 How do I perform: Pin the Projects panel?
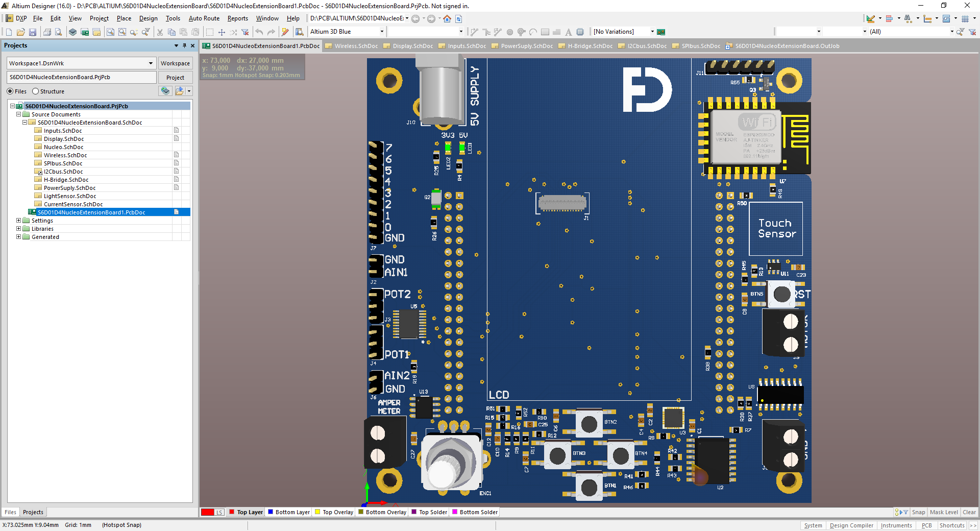pyautogui.click(x=184, y=45)
